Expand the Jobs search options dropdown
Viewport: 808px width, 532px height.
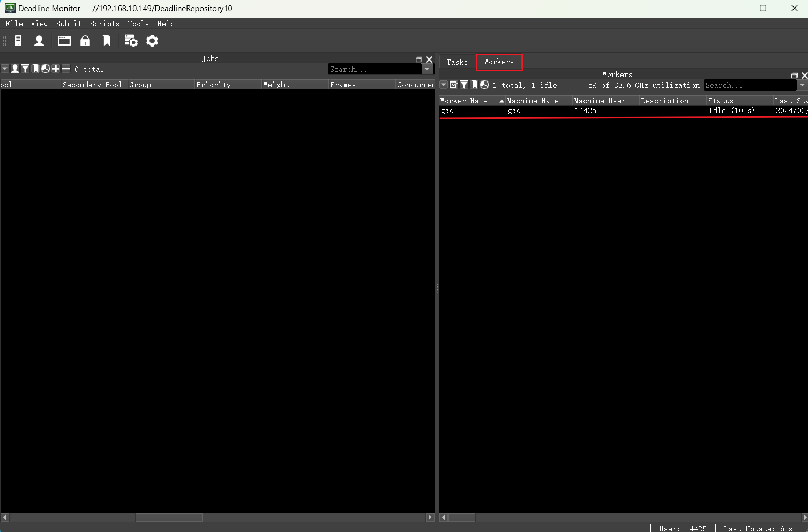[x=427, y=69]
